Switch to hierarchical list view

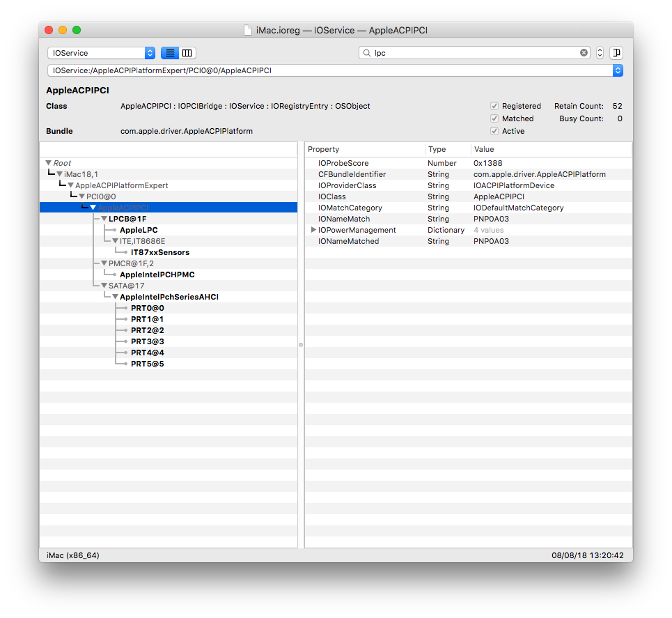170,53
